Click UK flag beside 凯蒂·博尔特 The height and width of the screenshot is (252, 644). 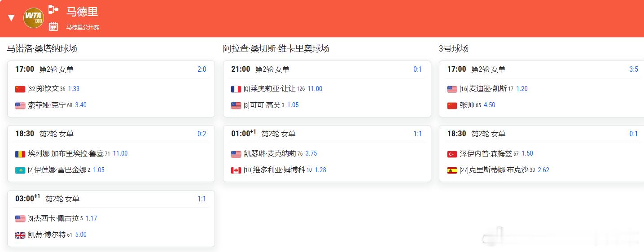[x=20, y=235]
